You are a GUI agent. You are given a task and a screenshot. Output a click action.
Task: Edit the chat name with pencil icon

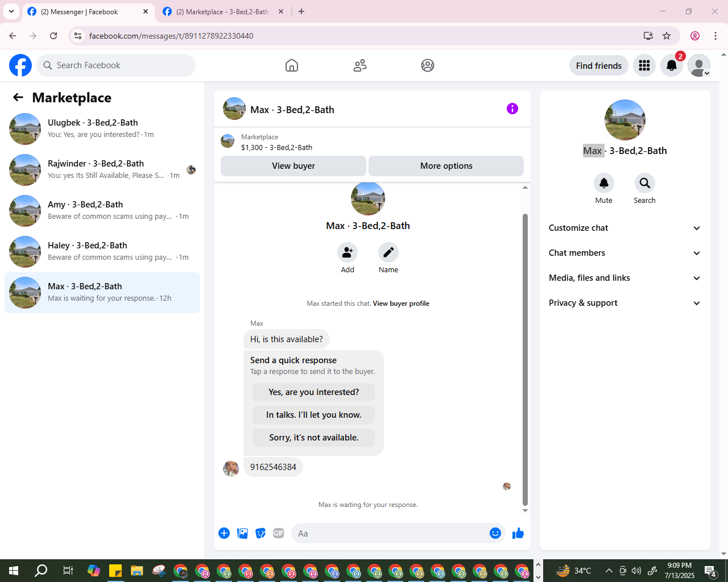[x=388, y=252]
